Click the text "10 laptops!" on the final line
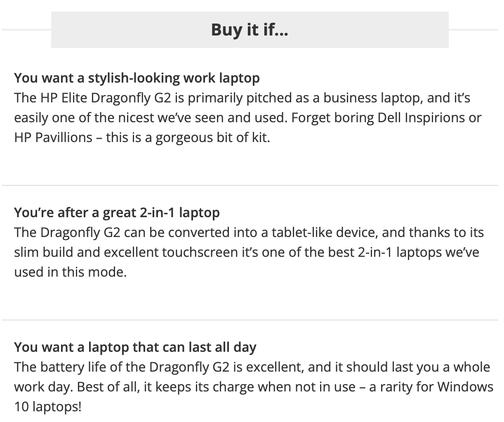 pos(48,407)
